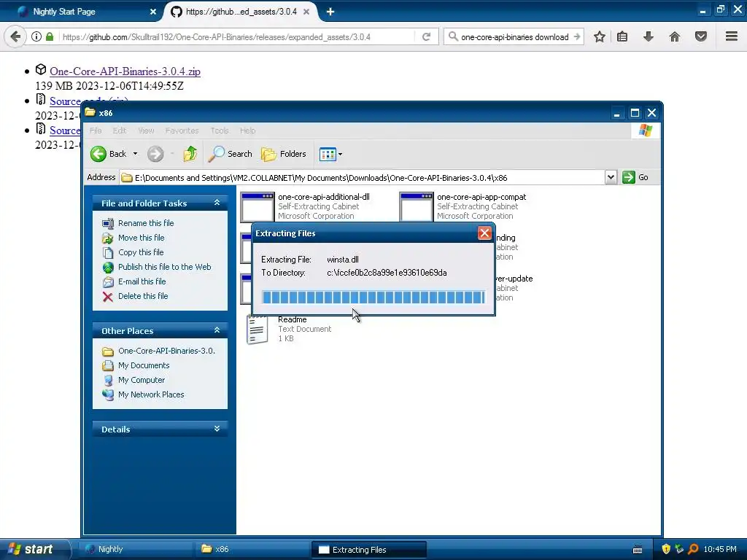Go up one folder level icon
This screenshot has width=747, height=560.
190,154
